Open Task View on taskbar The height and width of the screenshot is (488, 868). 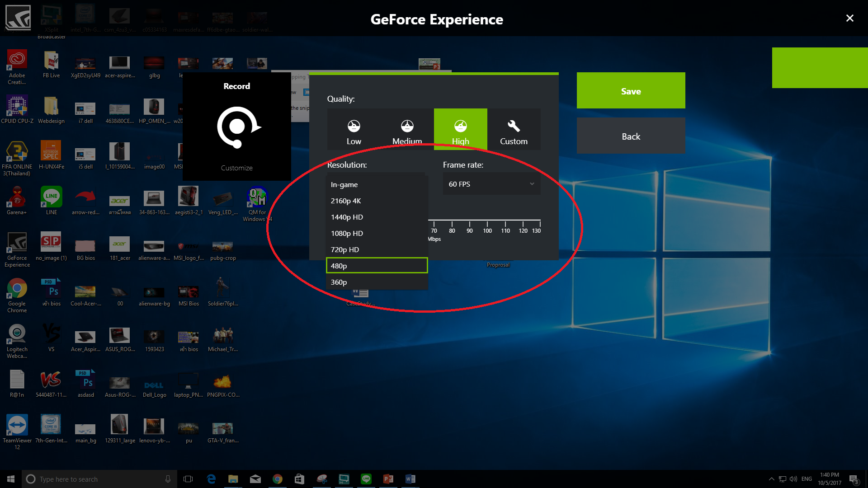(x=188, y=479)
